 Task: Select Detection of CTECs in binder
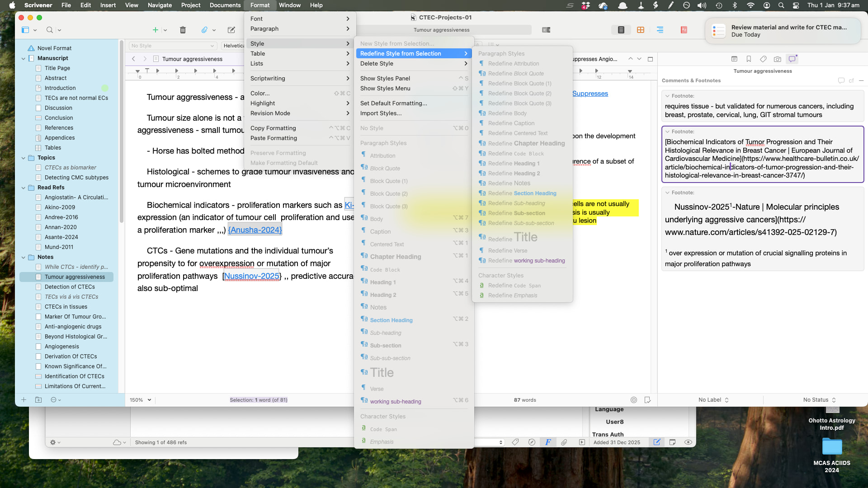[70, 287]
